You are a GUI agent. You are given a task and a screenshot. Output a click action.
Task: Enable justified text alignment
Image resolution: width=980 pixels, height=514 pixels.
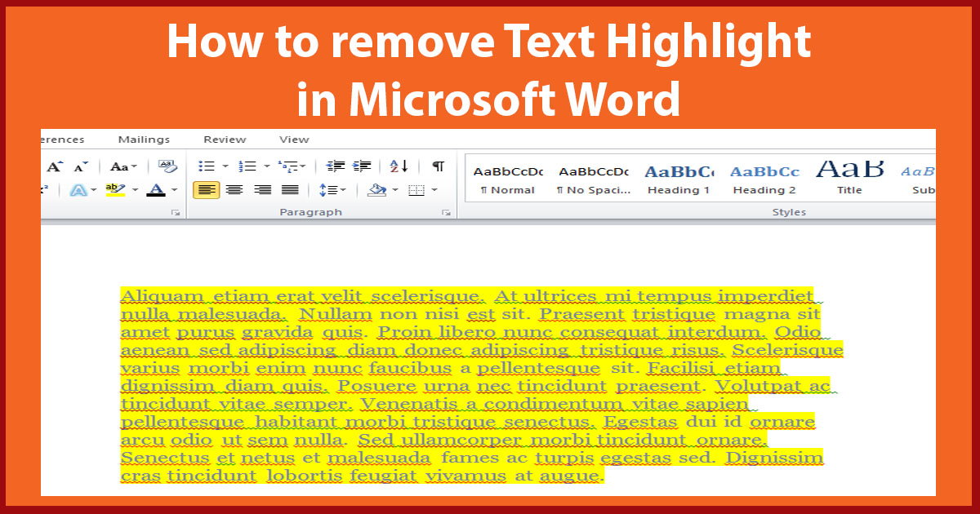point(289,189)
